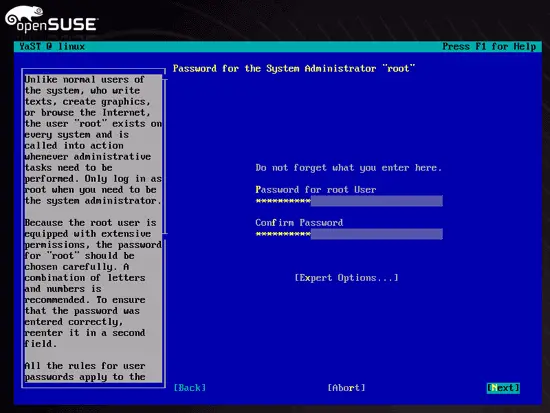
Task: Click the help panel scrollbar
Action: (x=165, y=156)
